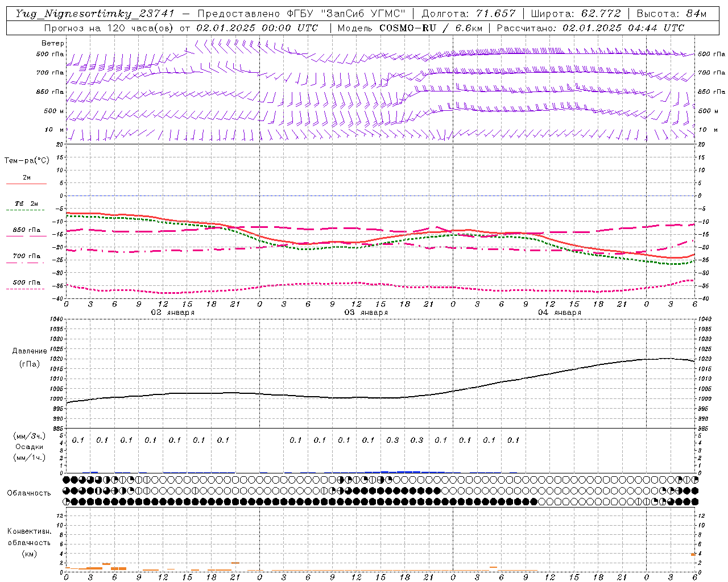
Task: Select the 500 м wind level label on left
Action: [54, 111]
